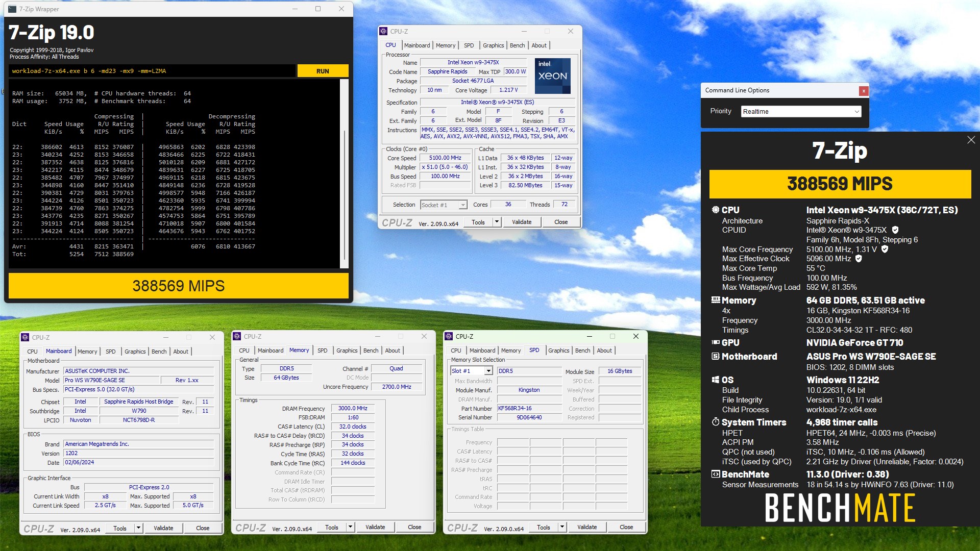980x551 pixels.
Task: Click the CAS# Latency 32.0 clocks value
Action: pos(353,427)
